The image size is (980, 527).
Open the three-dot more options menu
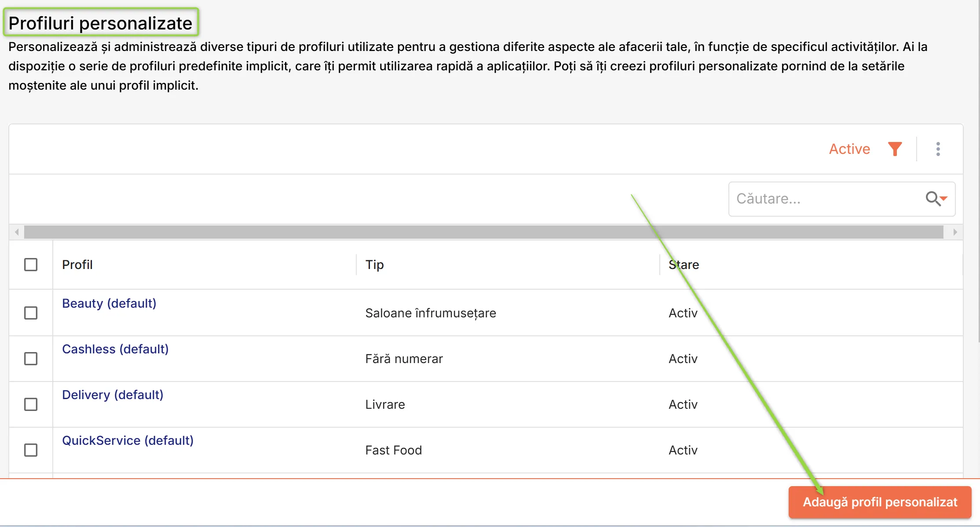(x=938, y=149)
